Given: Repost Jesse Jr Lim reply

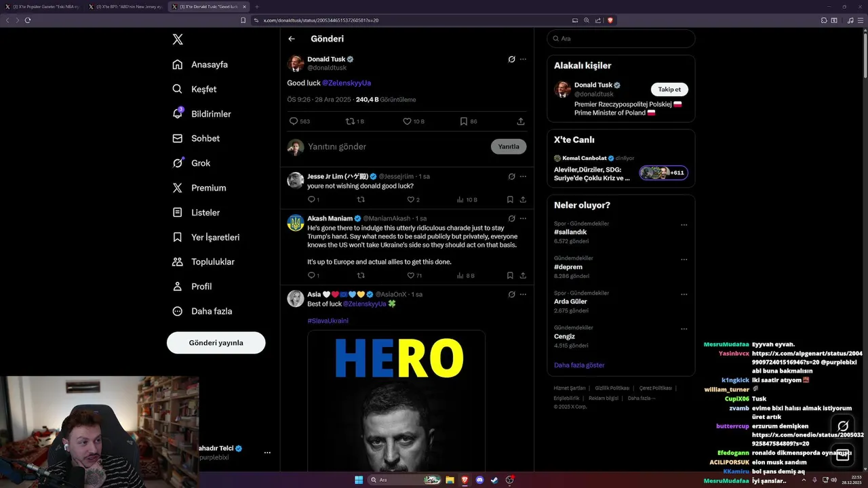Looking at the screenshot, I should [361, 199].
